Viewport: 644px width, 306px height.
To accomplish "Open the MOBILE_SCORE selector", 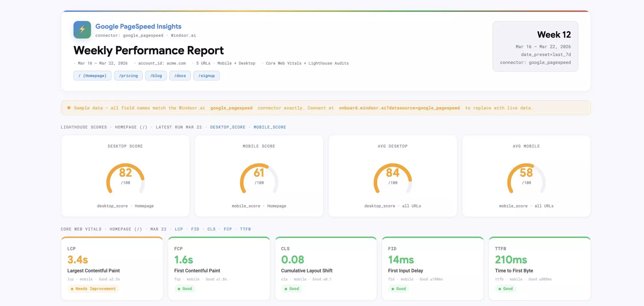I will 270,127.
